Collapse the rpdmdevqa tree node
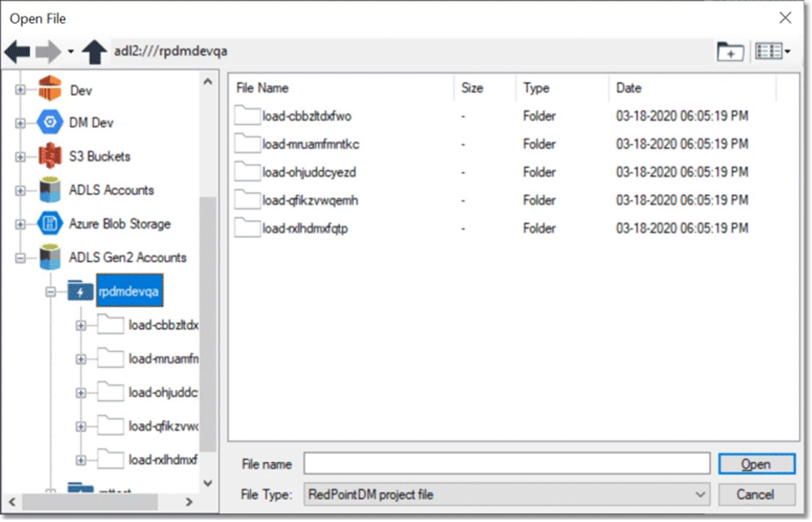The image size is (812, 522). [51, 293]
